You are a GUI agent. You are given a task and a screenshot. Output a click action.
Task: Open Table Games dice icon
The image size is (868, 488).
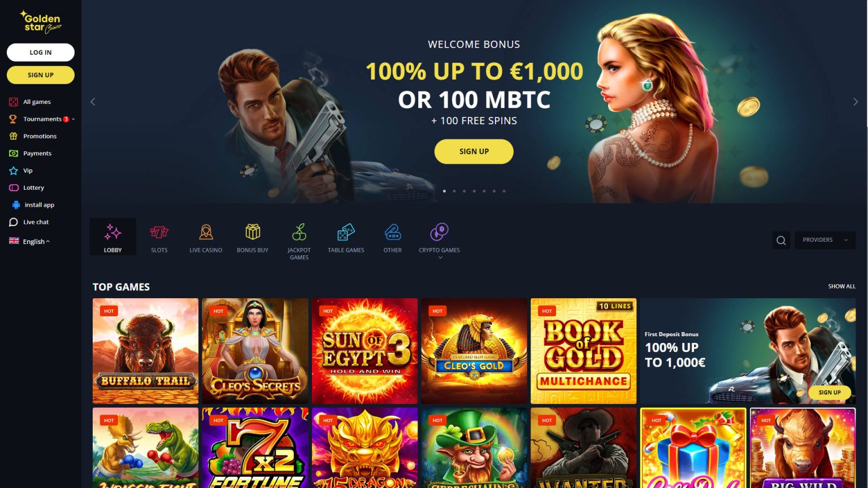coord(346,232)
